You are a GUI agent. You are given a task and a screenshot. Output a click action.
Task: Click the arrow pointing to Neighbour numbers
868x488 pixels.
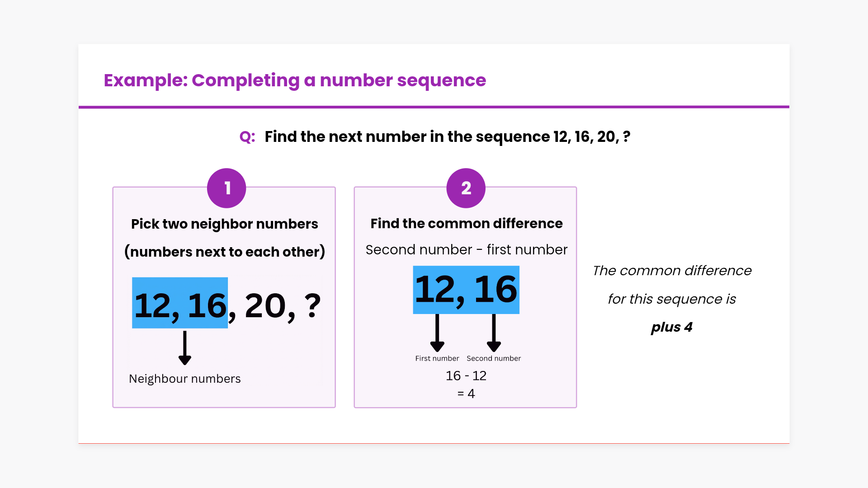point(184,348)
